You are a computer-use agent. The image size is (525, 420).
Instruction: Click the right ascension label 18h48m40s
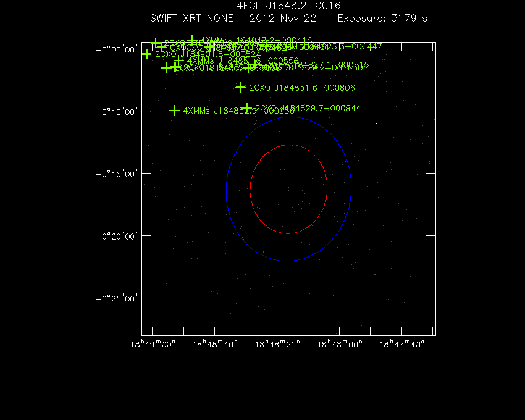click(215, 344)
